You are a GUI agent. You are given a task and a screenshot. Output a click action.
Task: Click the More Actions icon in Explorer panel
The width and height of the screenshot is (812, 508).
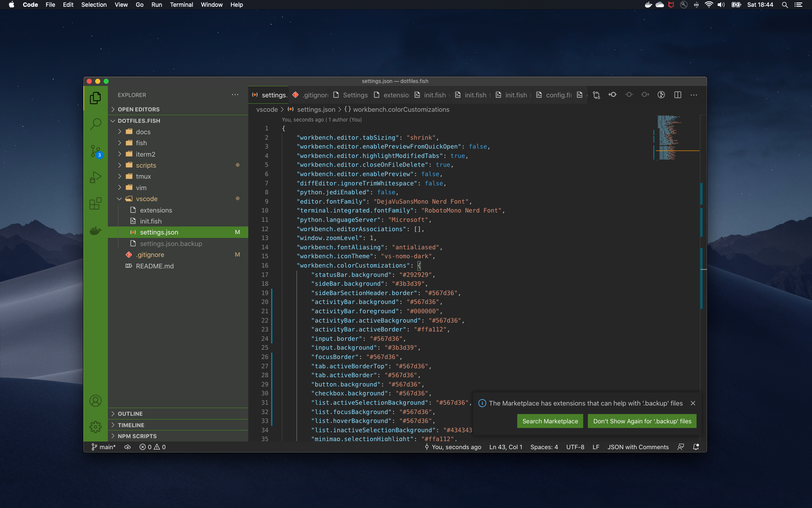click(234, 95)
